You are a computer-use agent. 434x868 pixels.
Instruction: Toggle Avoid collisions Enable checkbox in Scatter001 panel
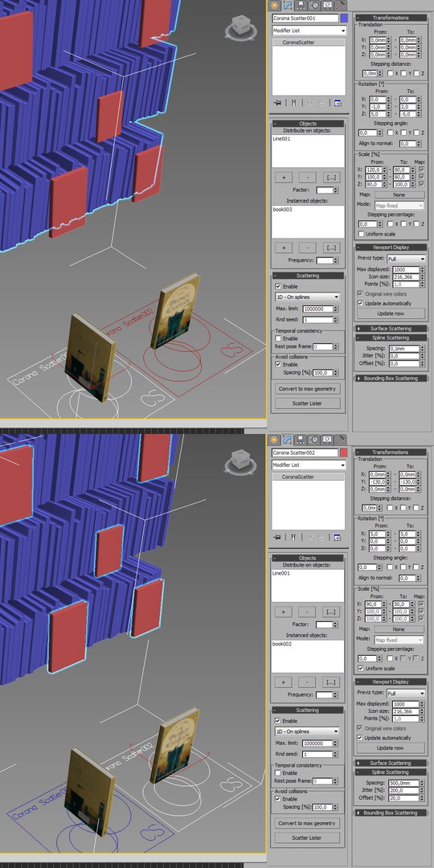[278, 365]
